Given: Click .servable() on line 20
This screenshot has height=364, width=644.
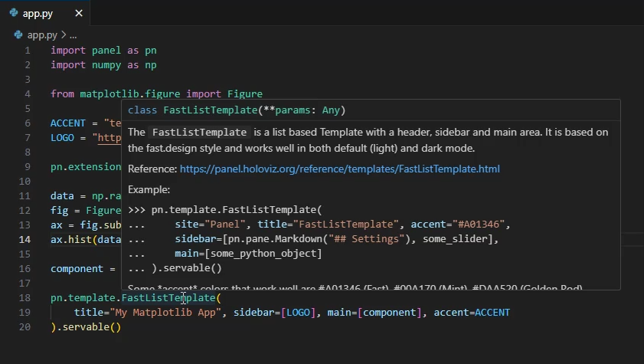Looking at the screenshot, I should (x=89, y=327).
